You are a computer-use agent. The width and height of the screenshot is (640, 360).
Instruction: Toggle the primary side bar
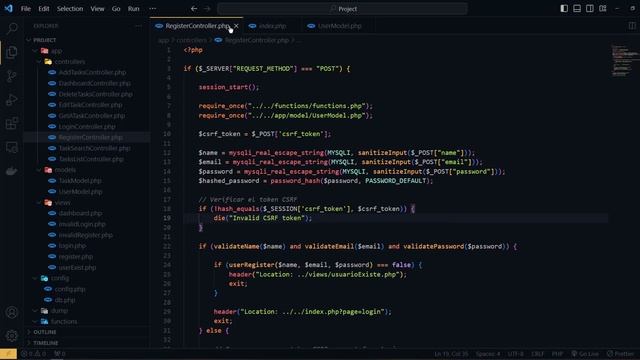click(x=564, y=9)
